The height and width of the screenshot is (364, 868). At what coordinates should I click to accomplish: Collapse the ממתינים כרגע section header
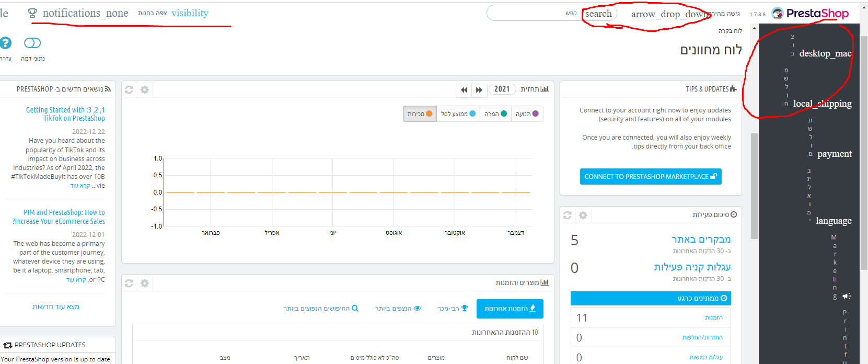(x=651, y=298)
